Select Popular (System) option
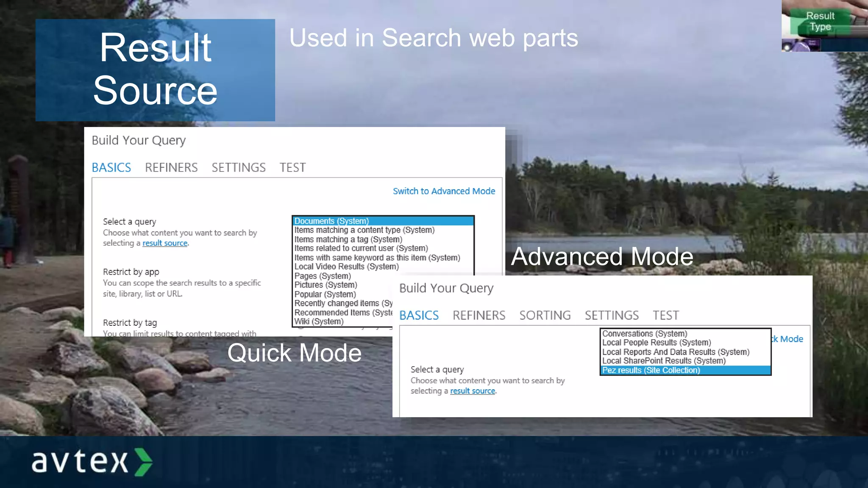 325,294
